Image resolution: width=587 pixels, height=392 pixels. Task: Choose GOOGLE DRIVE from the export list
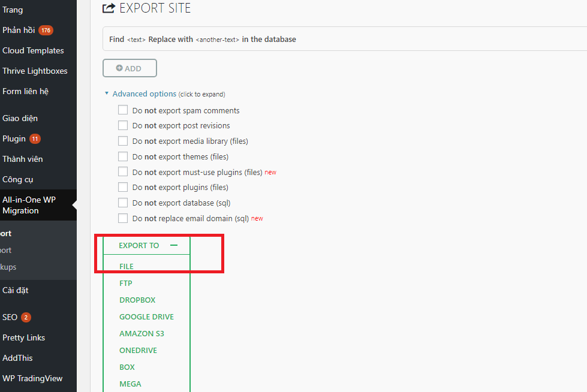pos(146,316)
